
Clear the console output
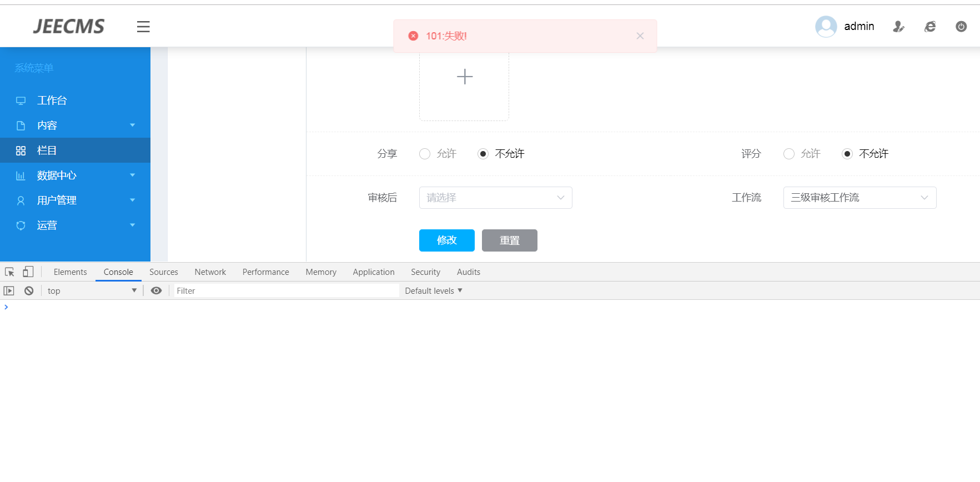(29, 291)
